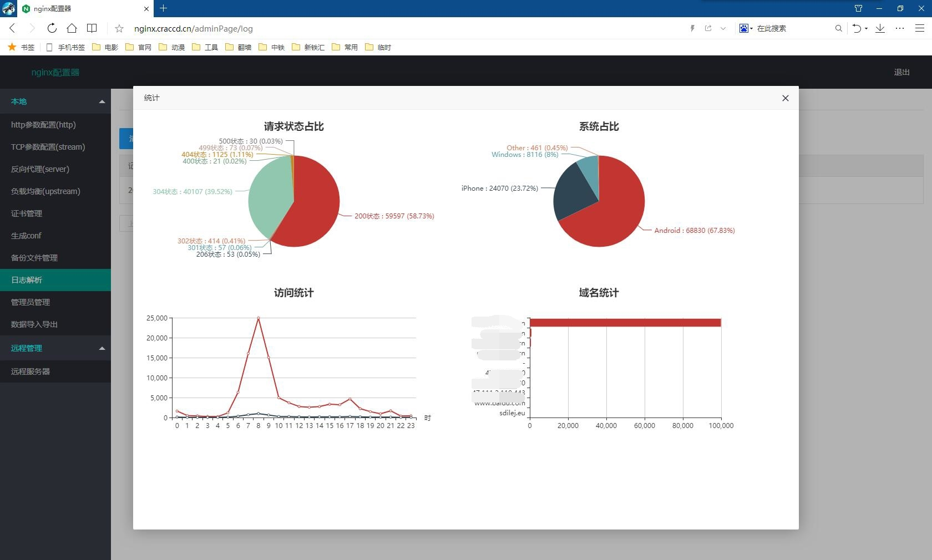The height and width of the screenshot is (560, 932).
Task: Click the browser home icon
Action: tap(72, 28)
